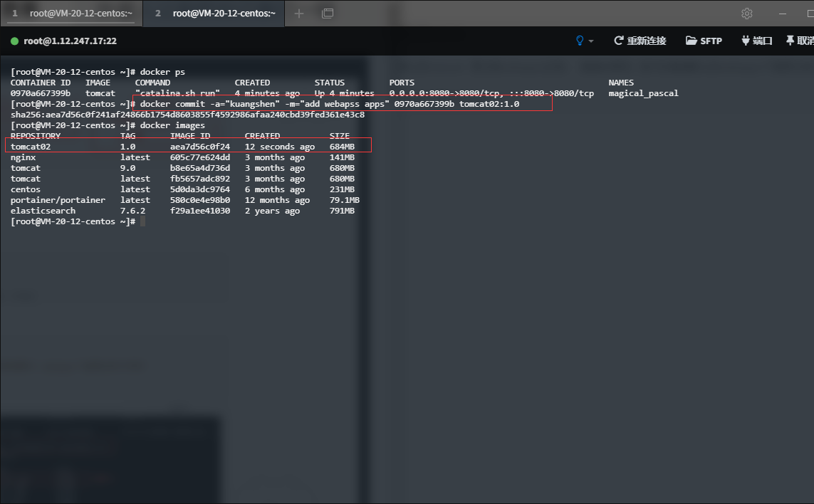Click the SIZE column header

click(x=340, y=136)
